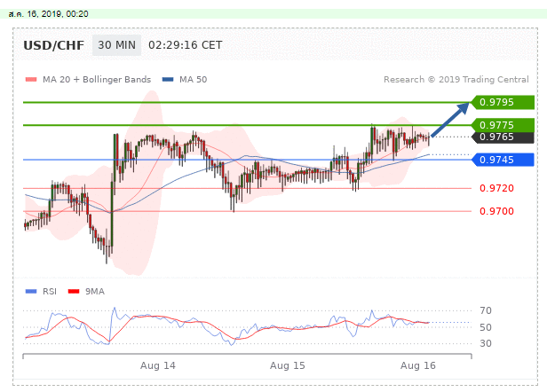This screenshot has height=392, width=547.
Task: Click the 30 MIN timeframe button
Action: point(116,45)
